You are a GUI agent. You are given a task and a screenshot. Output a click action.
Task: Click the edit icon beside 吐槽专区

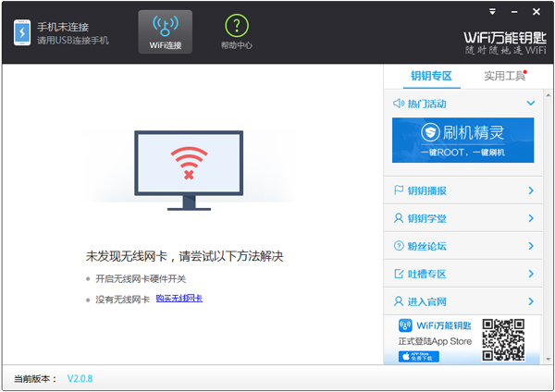(399, 274)
